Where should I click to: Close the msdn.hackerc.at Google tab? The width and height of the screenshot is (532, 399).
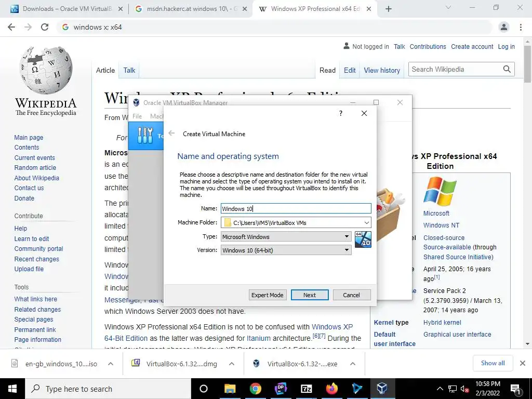245,9
